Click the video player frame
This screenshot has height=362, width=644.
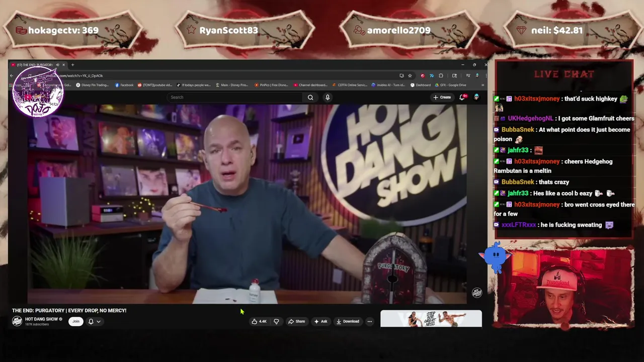247,204
